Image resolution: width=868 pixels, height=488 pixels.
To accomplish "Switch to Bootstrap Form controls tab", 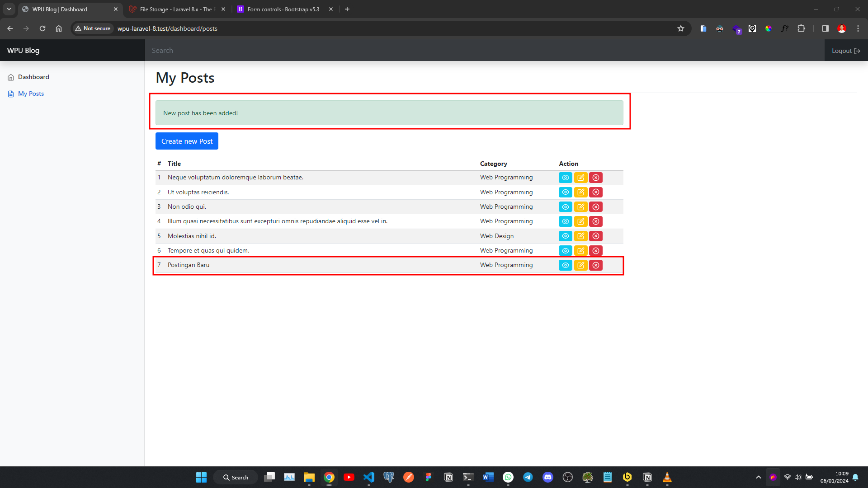I will click(283, 9).
